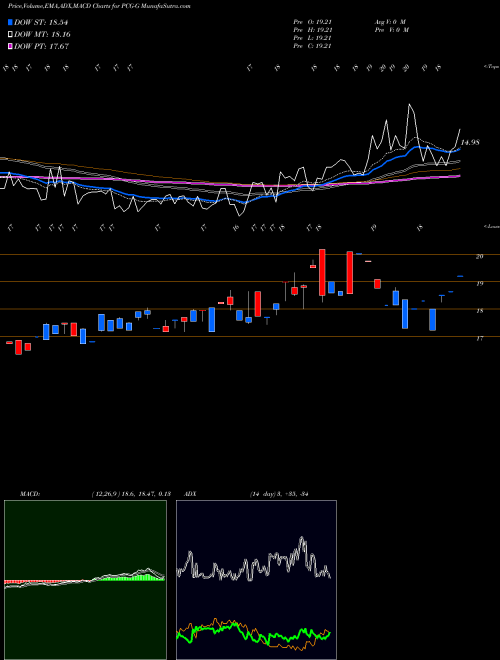Viewport: 500px width, 660px height.
Task: Click the 14.98 volume label
Action: 470,142
